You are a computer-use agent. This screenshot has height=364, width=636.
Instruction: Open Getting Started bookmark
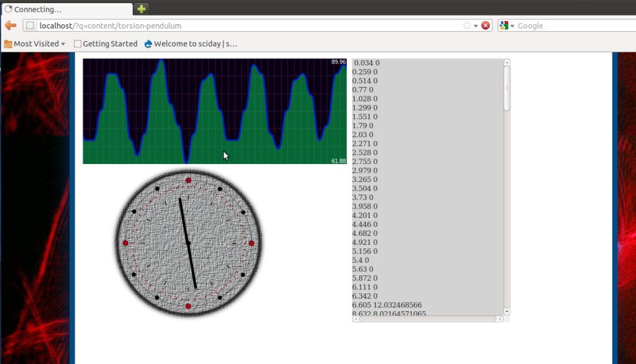pos(106,44)
